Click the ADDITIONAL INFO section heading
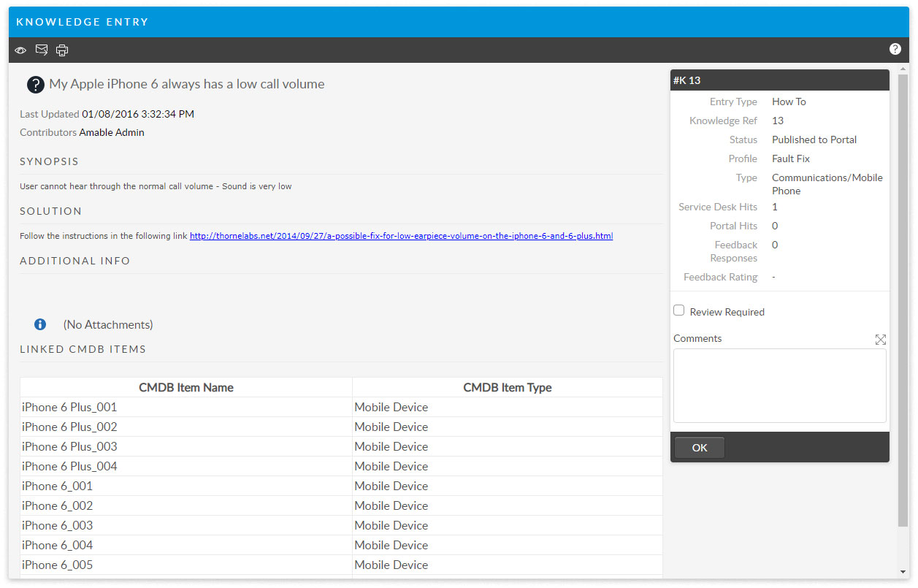Screen dimensions: 918x588 [x=74, y=261]
